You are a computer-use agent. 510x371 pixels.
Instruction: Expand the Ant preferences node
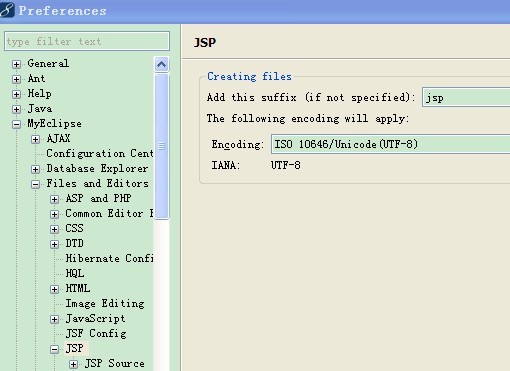tap(16, 79)
